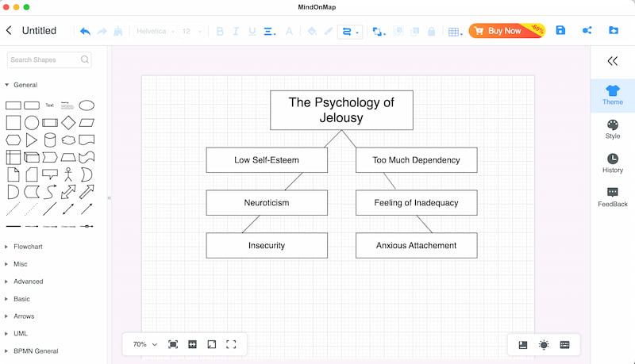Image resolution: width=635 pixels, height=364 pixels.
Task: Go back using the arrow beside Untitled
Action: click(9, 31)
